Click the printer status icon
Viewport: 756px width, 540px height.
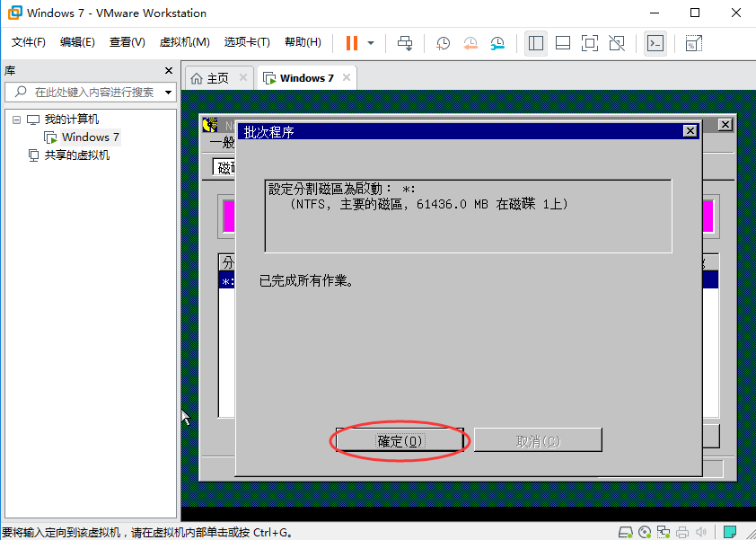pos(682,532)
